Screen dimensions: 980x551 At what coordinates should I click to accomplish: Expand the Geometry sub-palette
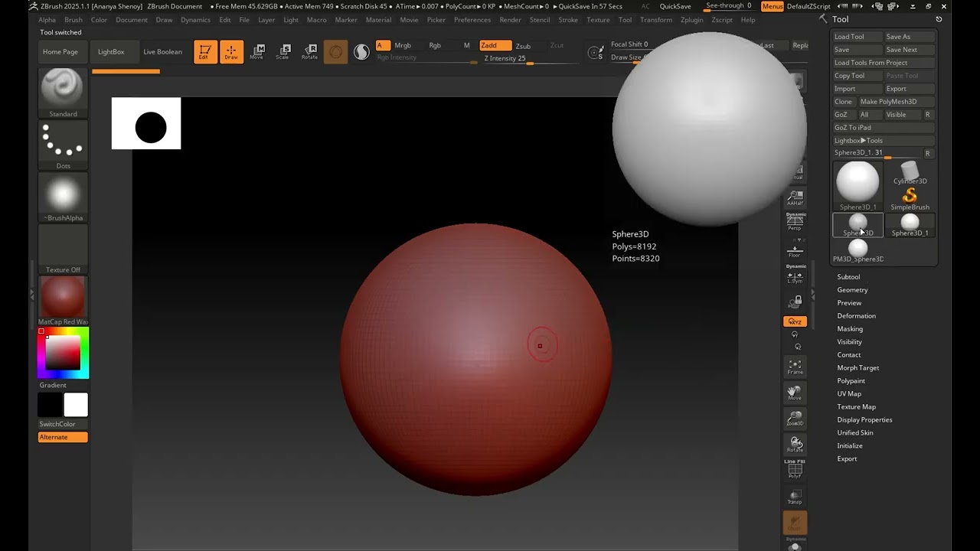852,290
